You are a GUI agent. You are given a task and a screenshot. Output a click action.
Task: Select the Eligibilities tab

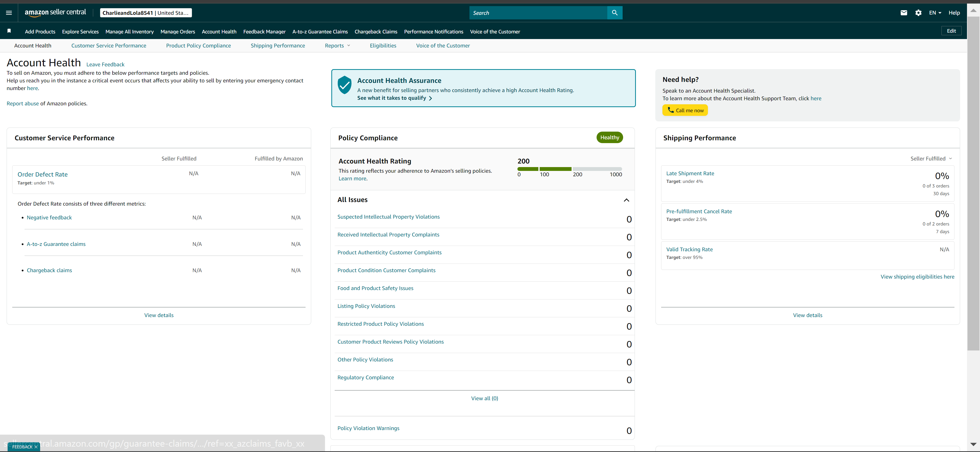[383, 46]
